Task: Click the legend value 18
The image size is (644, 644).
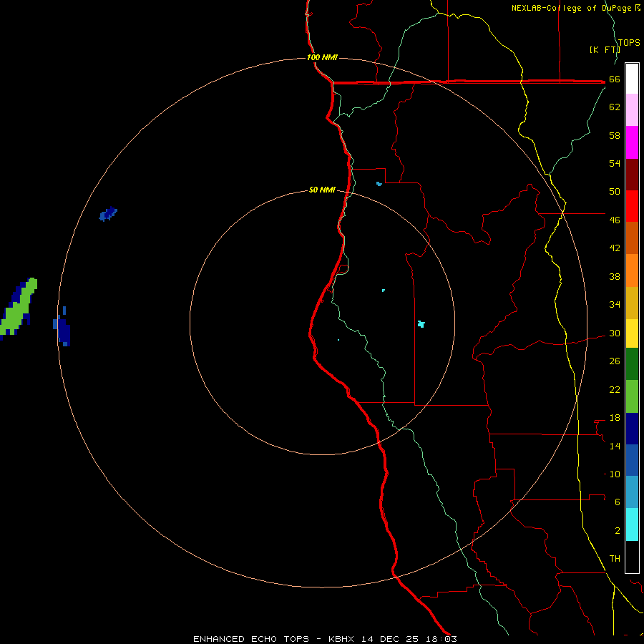Action: 615,418
